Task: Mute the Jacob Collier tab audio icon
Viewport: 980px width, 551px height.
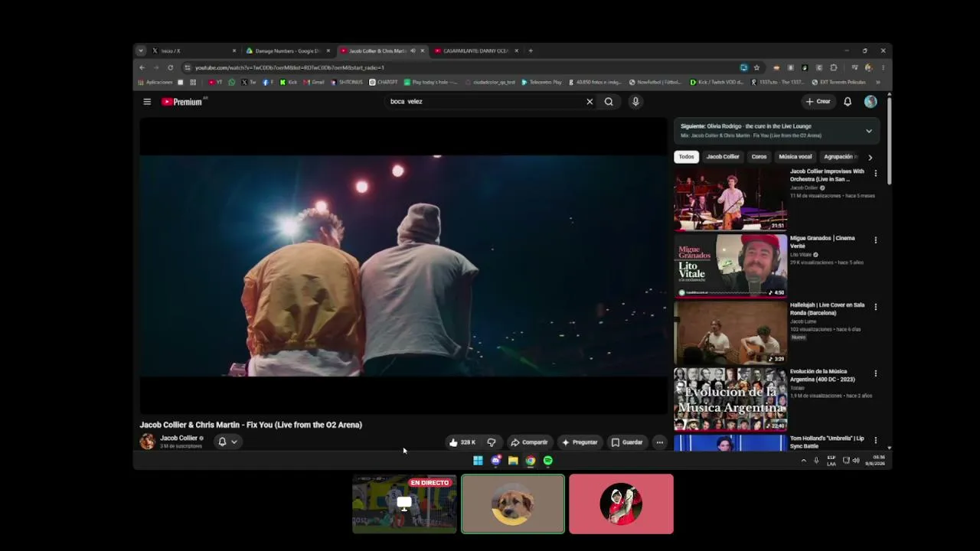Action: point(413,51)
